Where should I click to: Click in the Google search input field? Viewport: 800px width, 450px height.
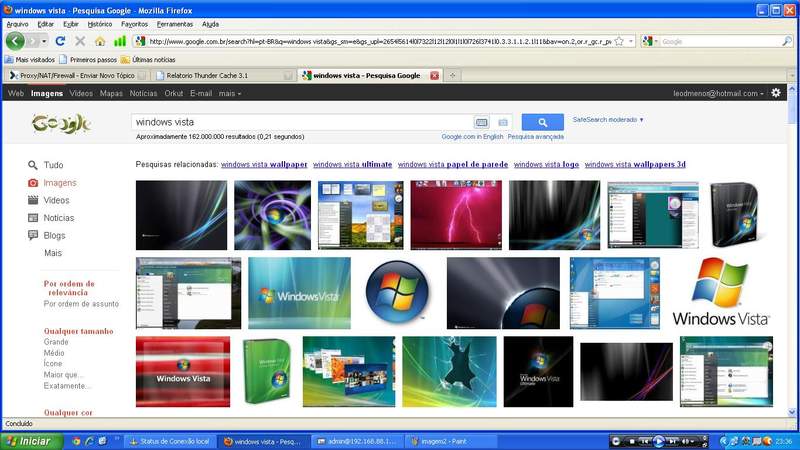(302, 122)
